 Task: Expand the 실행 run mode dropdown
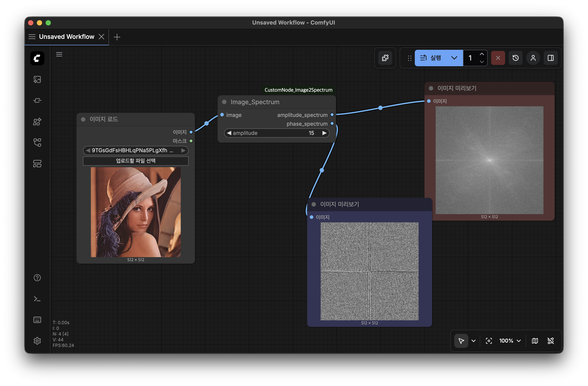pos(454,58)
